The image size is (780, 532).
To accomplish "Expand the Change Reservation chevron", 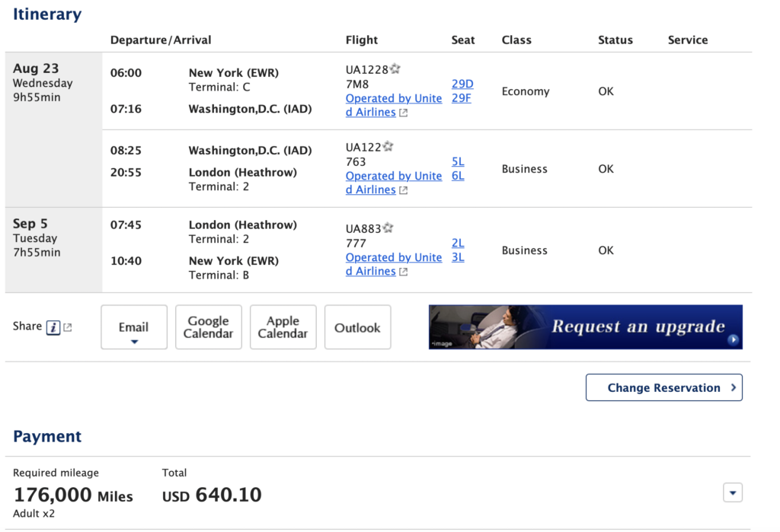I will [733, 387].
